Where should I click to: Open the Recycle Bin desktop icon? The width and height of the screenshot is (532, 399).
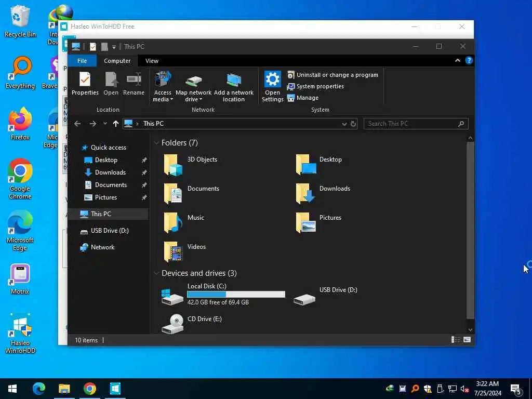[20, 21]
